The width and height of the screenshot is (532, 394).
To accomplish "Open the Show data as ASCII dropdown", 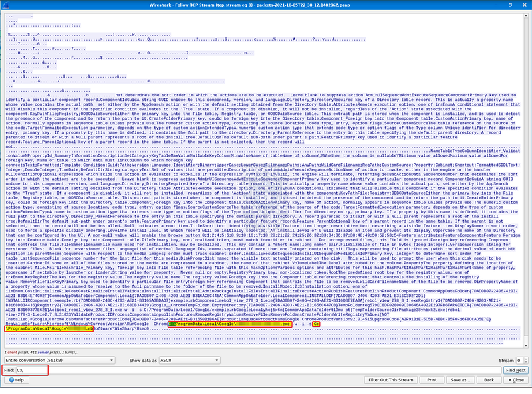I will [190, 360].
